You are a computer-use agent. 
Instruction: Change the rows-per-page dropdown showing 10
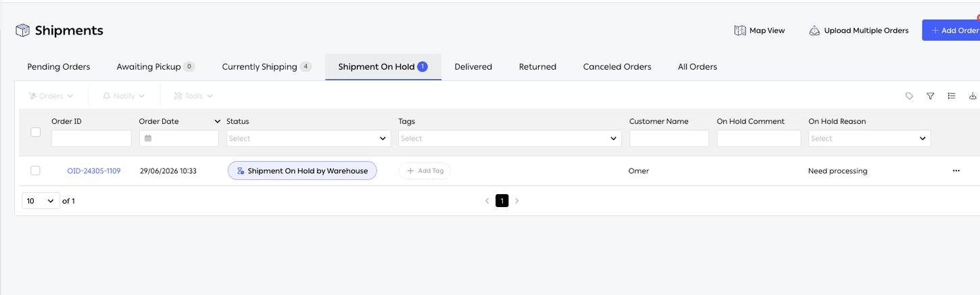click(41, 201)
